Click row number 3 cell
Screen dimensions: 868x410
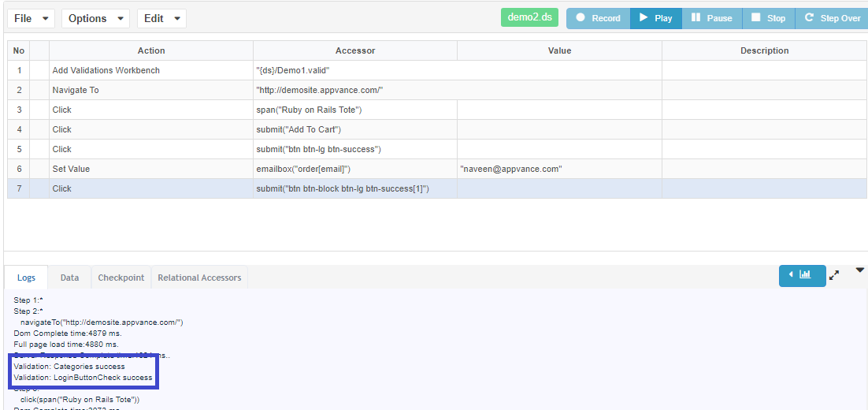(x=19, y=110)
